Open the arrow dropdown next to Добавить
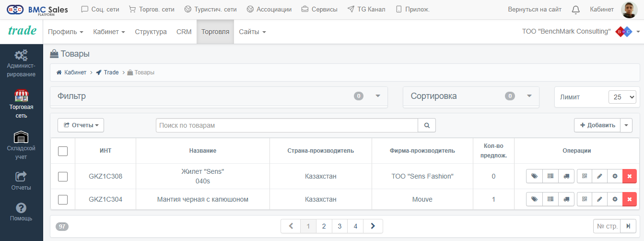 point(626,125)
